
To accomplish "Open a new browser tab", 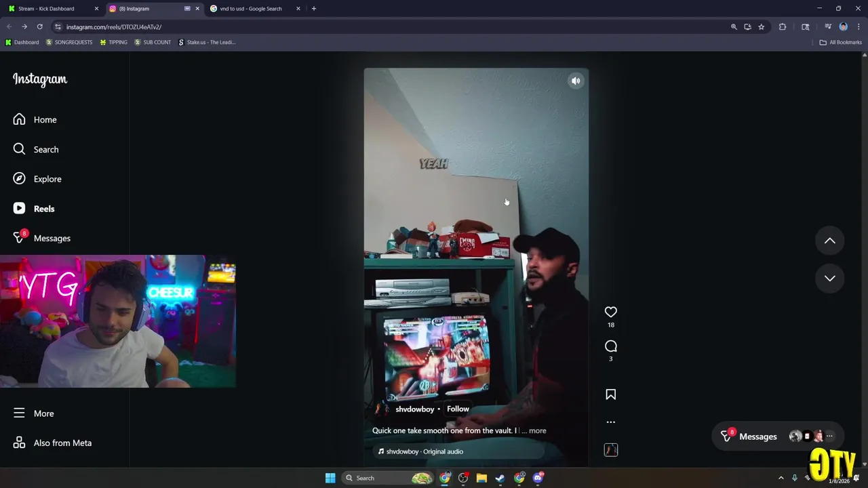I will click(313, 9).
